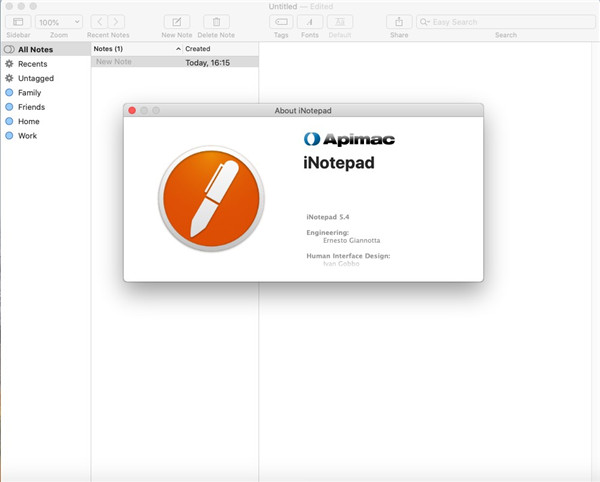Close the About iNotepad dialog
This screenshot has width=600, height=482.
132,110
